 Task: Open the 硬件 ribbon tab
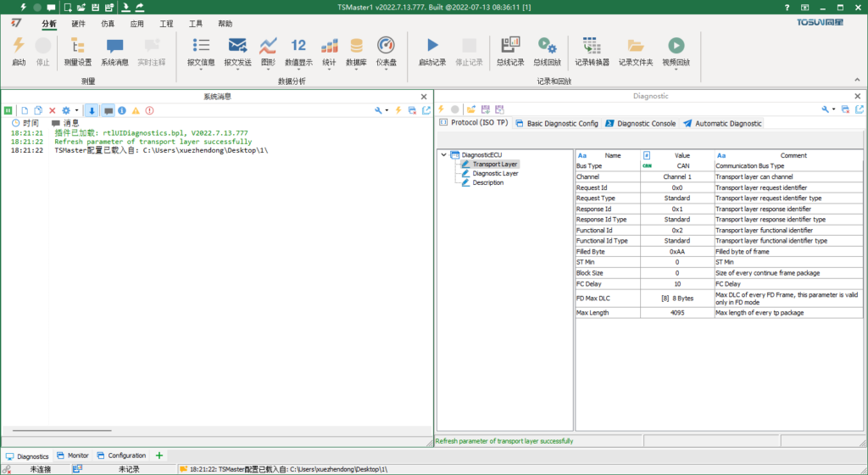(78, 24)
